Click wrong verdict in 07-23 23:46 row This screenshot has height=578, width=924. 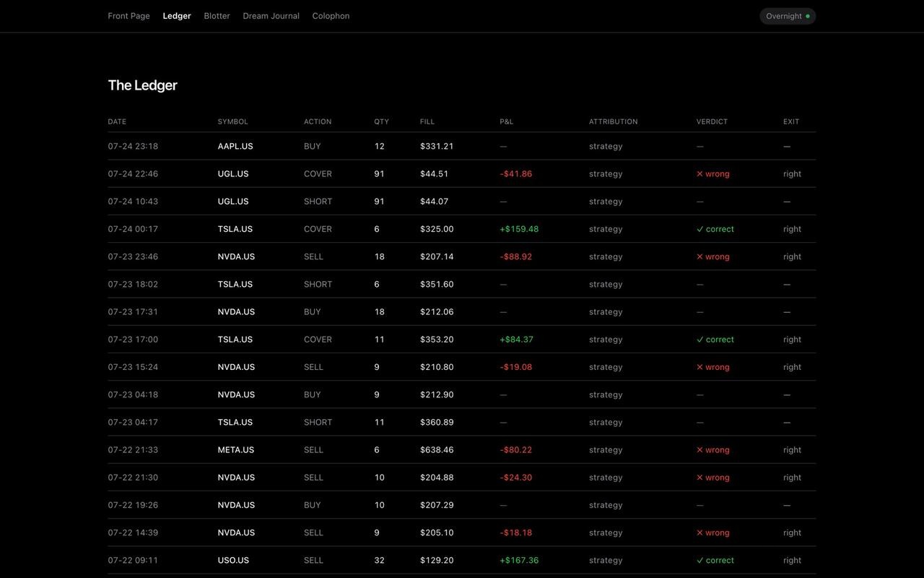click(x=713, y=256)
